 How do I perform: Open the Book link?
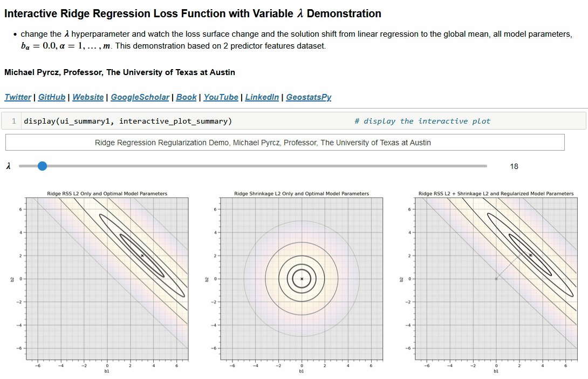[186, 97]
